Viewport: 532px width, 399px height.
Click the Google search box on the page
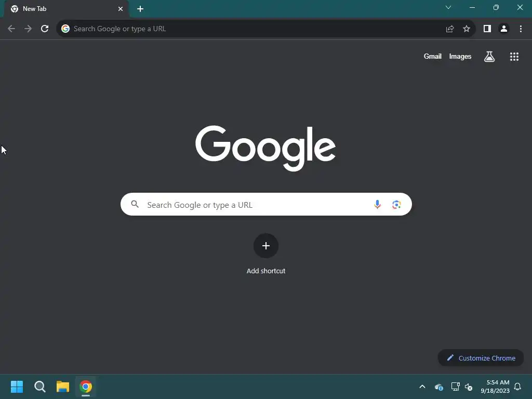coord(266,204)
